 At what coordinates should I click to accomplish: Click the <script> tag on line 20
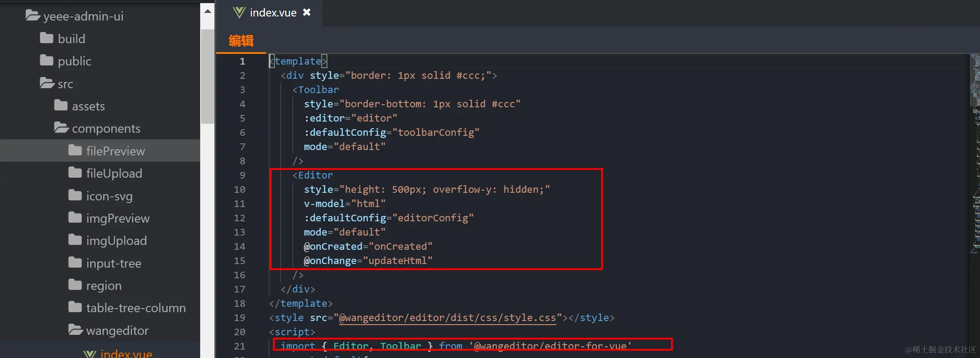292,332
